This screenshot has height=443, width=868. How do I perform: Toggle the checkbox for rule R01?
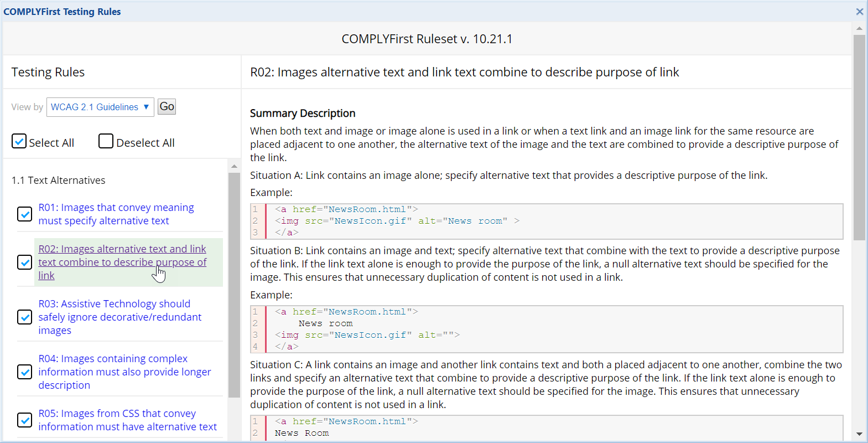[x=24, y=214]
